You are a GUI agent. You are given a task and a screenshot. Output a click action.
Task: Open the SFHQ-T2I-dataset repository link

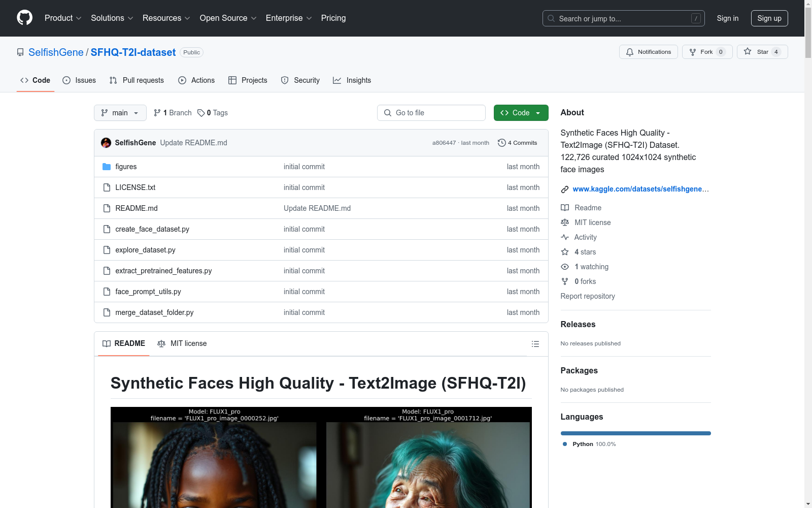click(133, 52)
